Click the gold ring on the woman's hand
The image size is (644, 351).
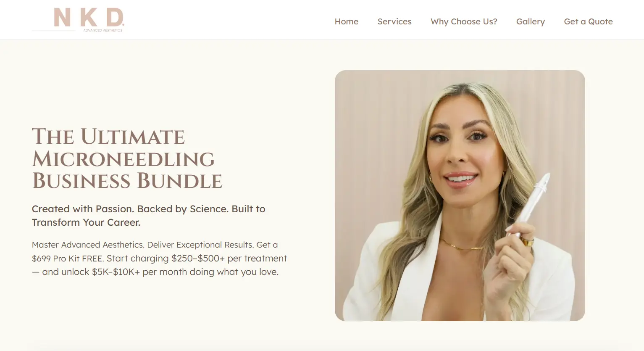click(x=527, y=242)
